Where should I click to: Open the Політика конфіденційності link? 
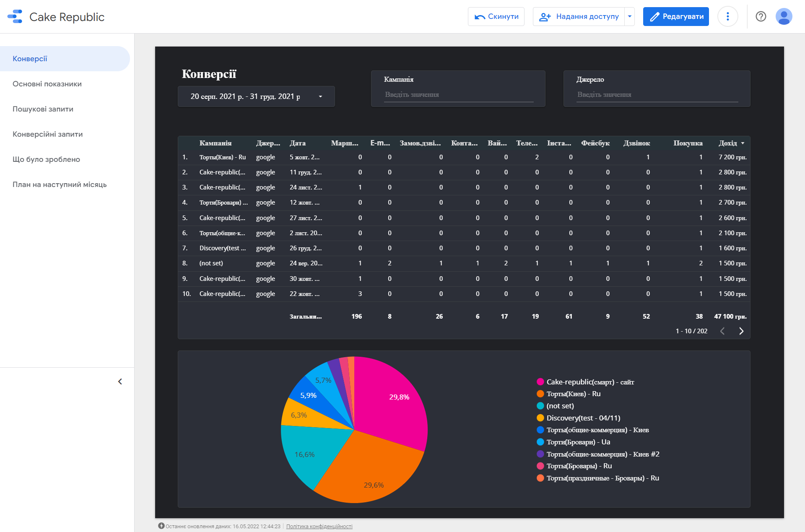[x=319, y=526]
